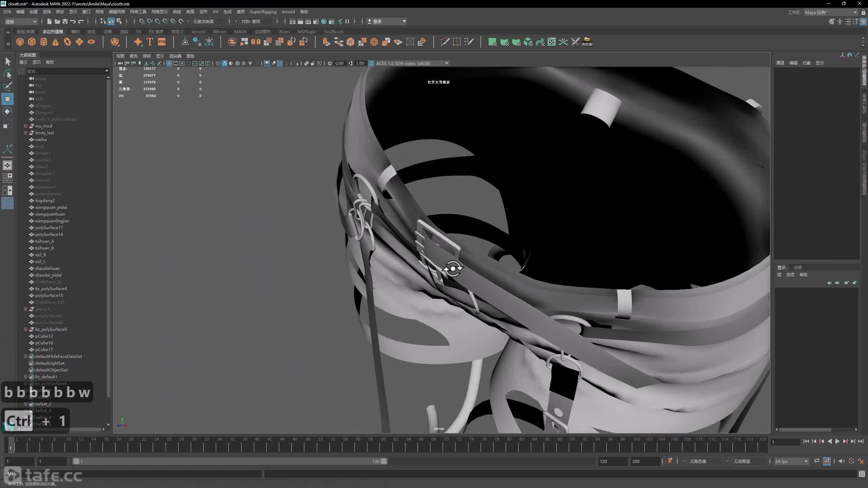Screen dimensions: 868x488
Task: Toggle snap to grid icon
Action: [x=142, y=21]
